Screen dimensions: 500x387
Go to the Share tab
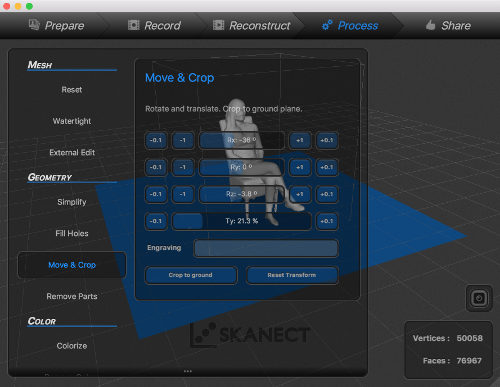448,26
